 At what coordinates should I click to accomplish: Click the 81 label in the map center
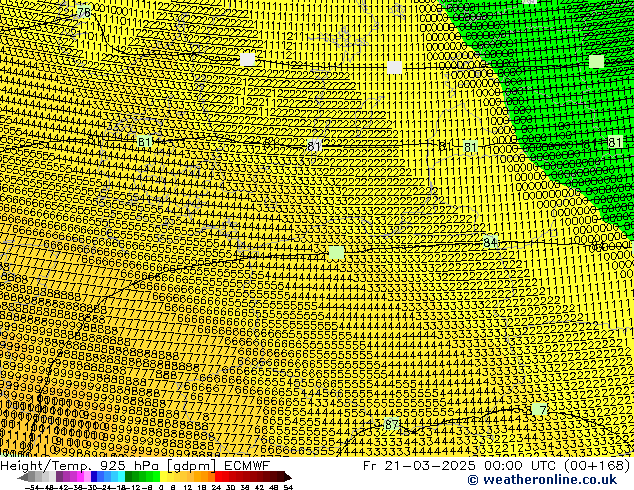tap(315, 147)
